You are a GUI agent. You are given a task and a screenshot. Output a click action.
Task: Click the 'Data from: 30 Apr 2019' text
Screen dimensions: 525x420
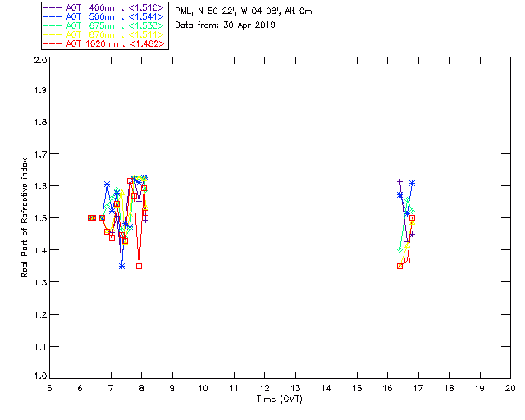[x=225, y=25]
